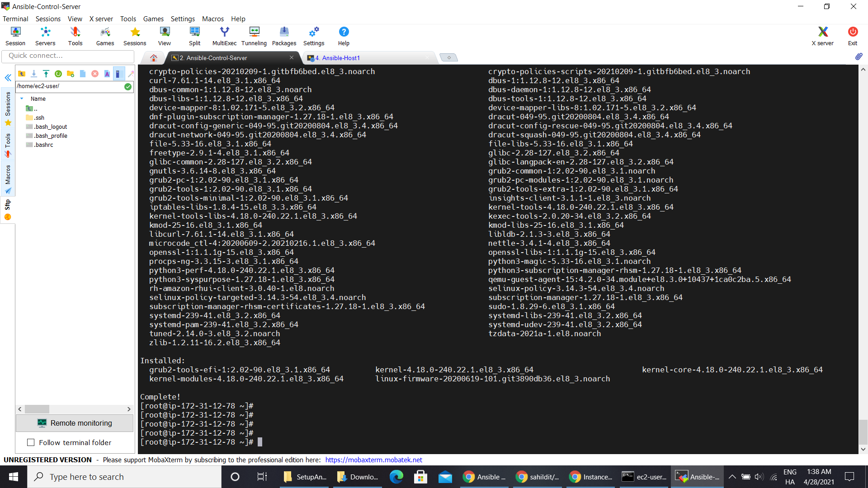Open the Macros menu
The image size is (868, 488).
212,19
